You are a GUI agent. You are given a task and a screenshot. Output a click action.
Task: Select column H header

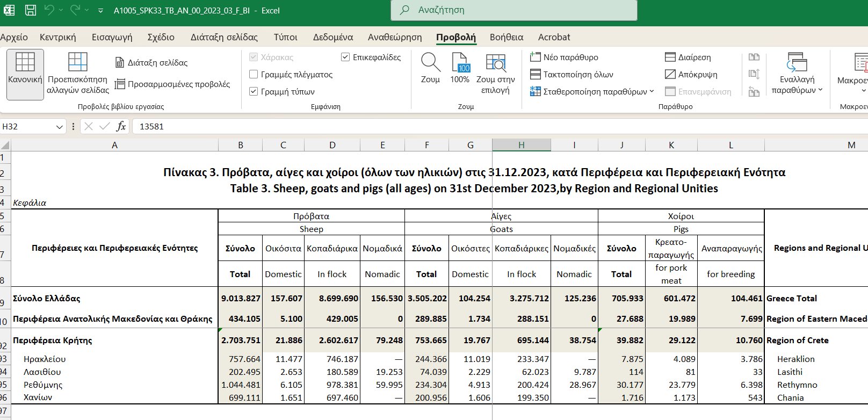[x=521, y=145]
